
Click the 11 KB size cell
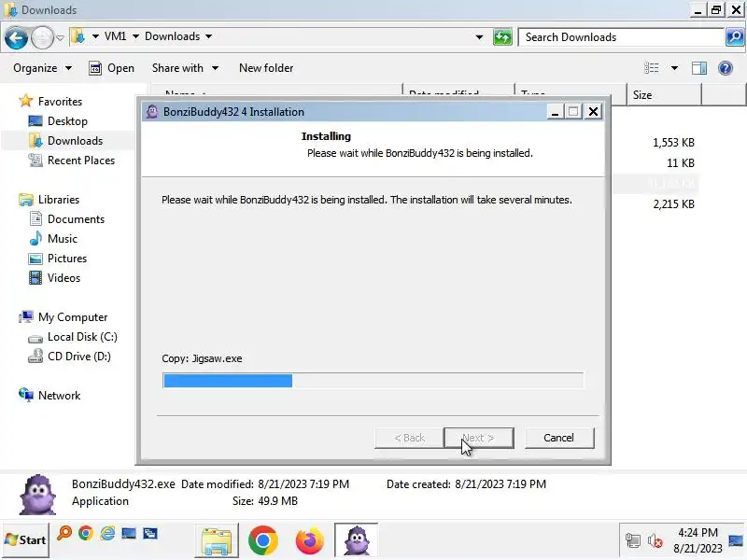pos(681,162)
